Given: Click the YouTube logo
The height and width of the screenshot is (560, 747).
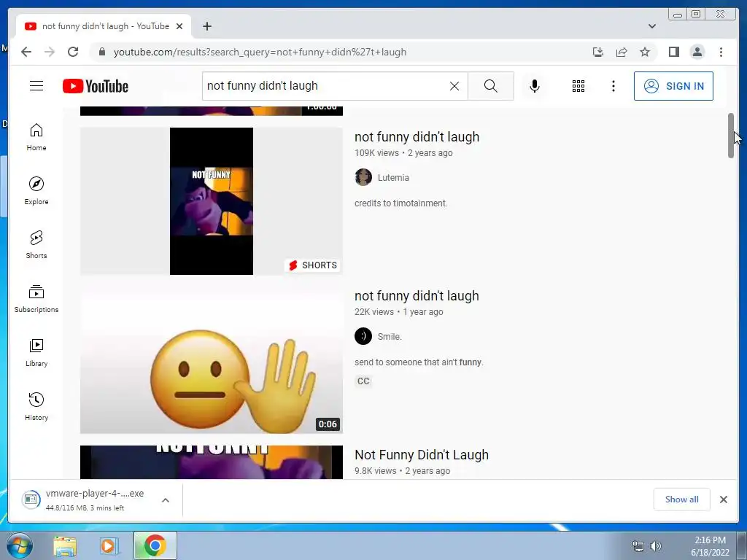Looking at the screenshot, I should (96, 86).
